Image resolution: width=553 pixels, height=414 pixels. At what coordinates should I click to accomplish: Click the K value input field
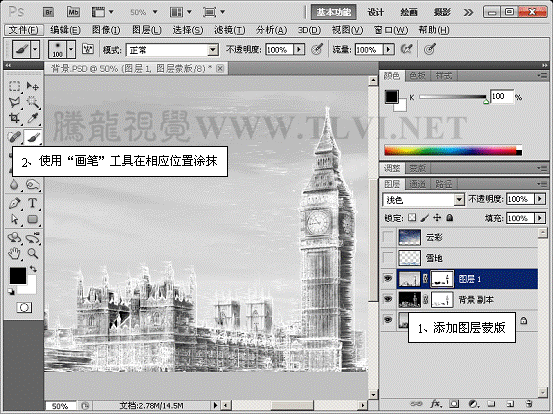pos(501,96)
